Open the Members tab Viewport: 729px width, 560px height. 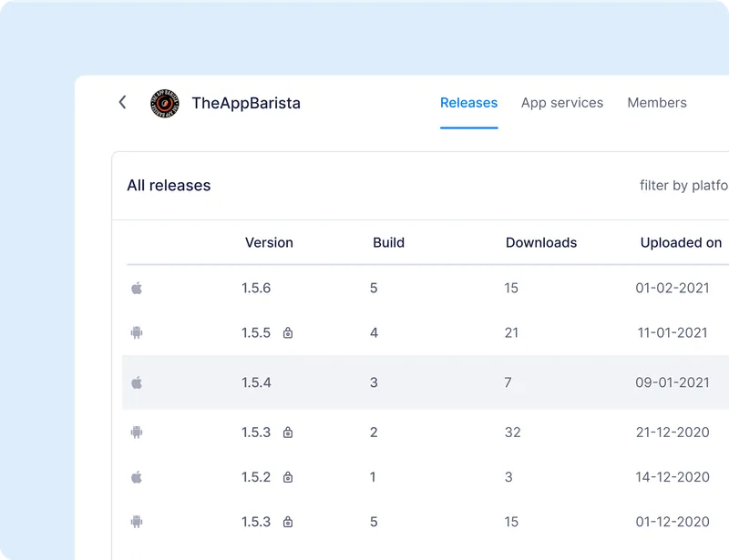coord(657,103)
